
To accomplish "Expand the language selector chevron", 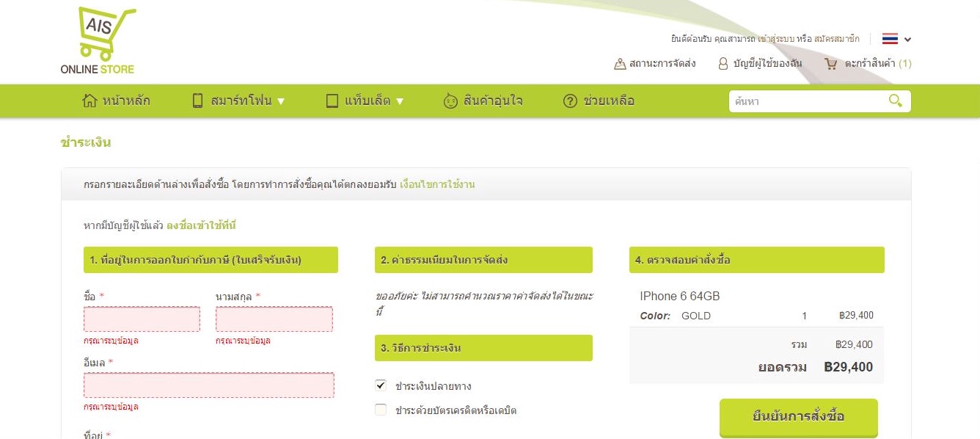I will (x=908, y=40).
